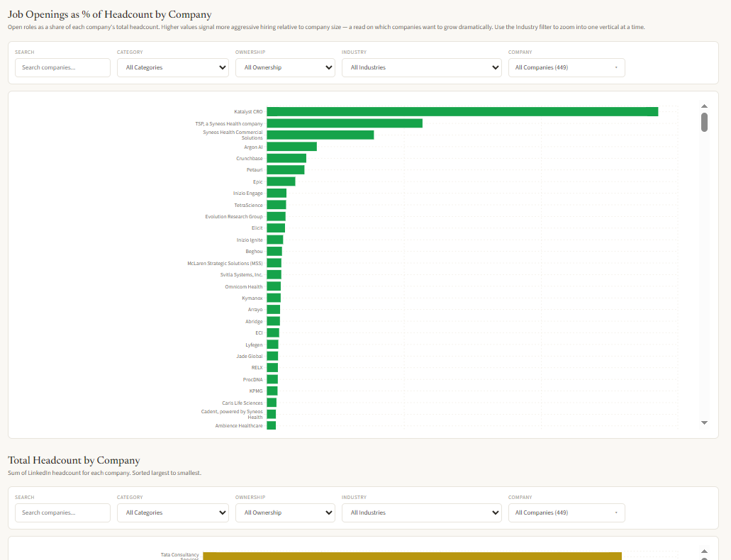Open the top chart's All Industries dropdown
The width and height of the screenshot is (731, 560).
(x=421, y=67)
